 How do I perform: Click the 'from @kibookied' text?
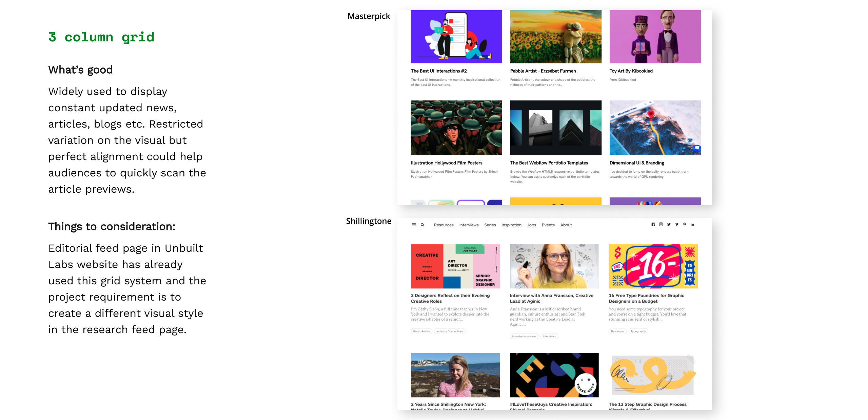coord(623,80)
